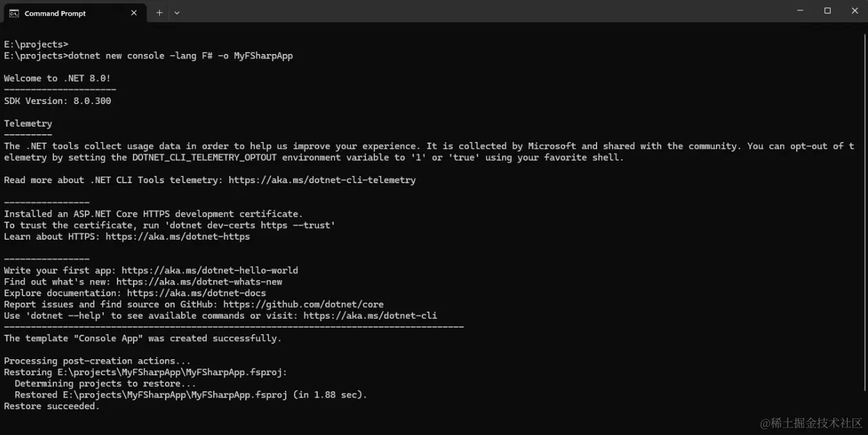Screen dimensions: 868x435
Task: Open the github.com/dotnet/core link
Action: (x=303, y=305)
